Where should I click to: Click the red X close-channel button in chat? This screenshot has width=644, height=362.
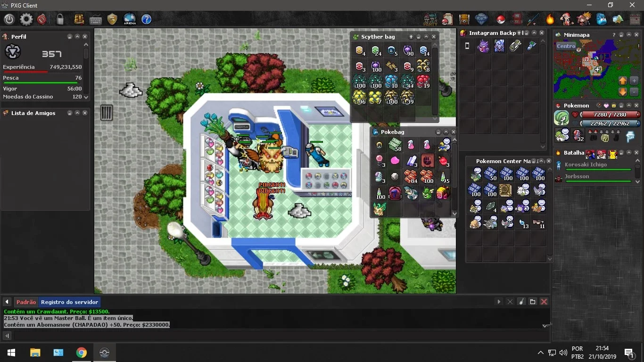pos(544,302)
